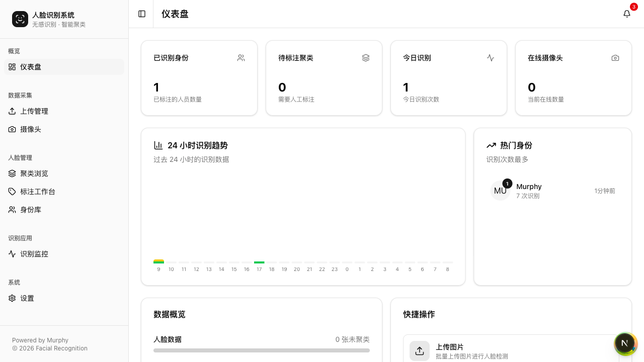
Task: Click the 人脸数据 progress bar
Action: (262, 350)
